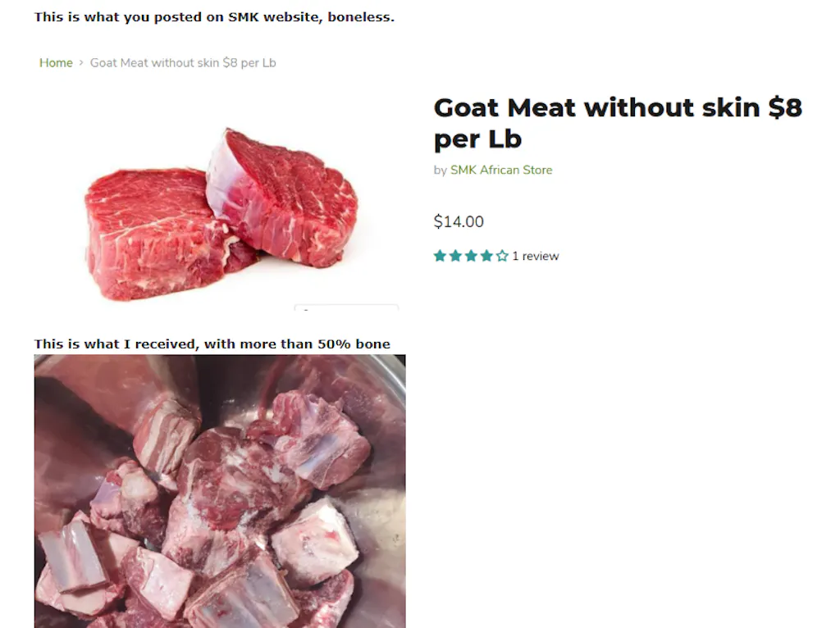
Task: Click the goat meat product image
Action: click(221, 213)
